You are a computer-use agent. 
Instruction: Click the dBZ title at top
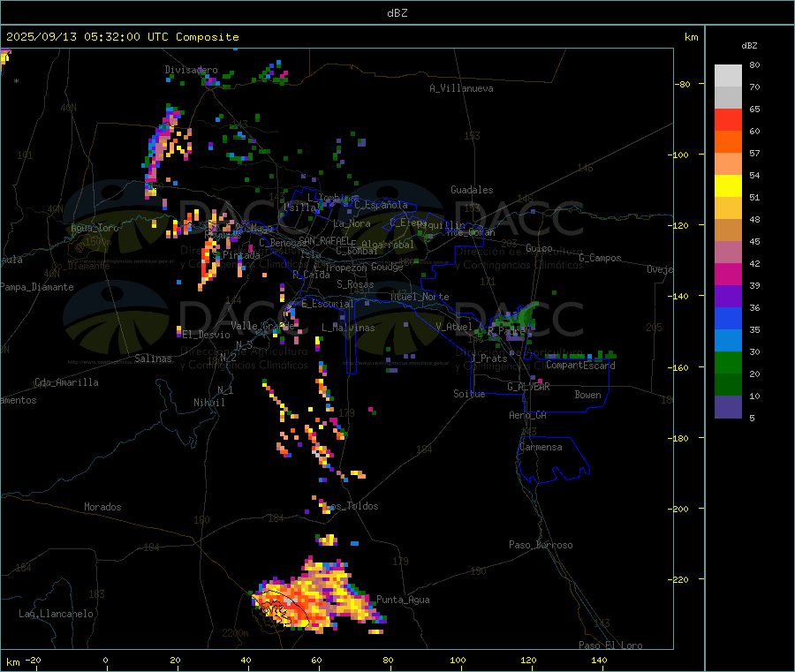397,13
